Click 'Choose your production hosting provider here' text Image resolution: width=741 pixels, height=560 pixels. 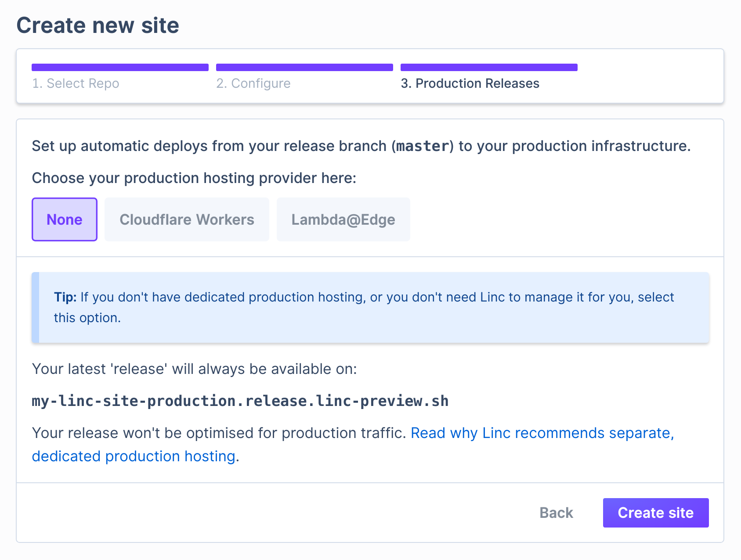(x=194, y=178)
